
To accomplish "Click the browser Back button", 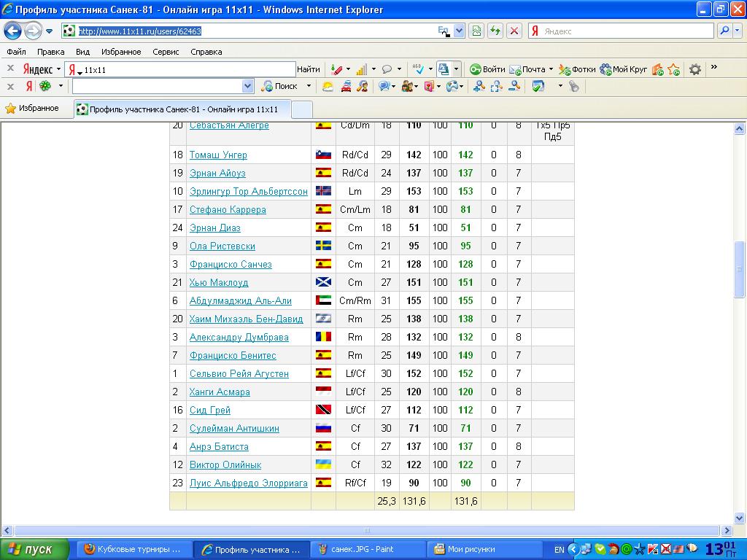I will pyautogui.click(x=12, y=31).
